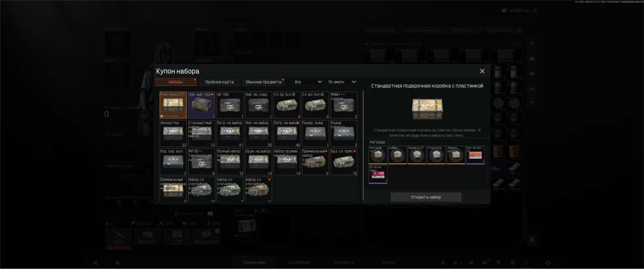Switch to the Пробная карта tab
The width and height of the screenshot is (644, 269).
tap(219, 82)
